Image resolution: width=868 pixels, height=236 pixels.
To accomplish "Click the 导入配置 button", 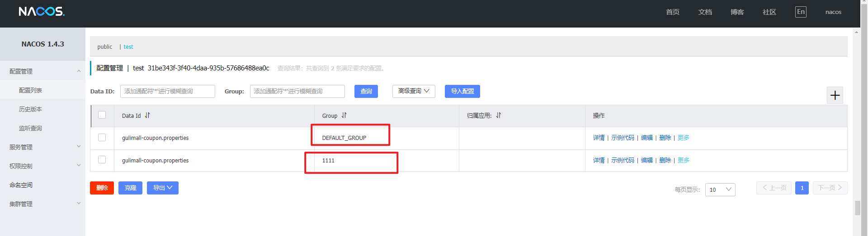I will tap(462, 91).
